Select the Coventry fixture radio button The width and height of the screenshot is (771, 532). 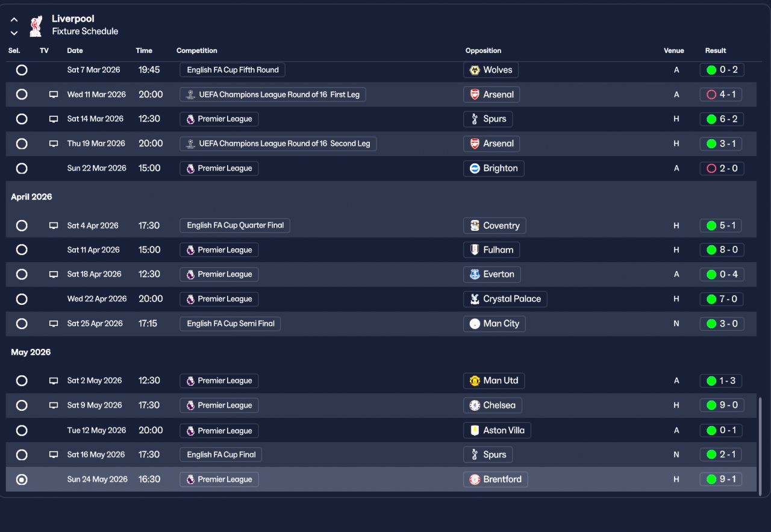pos(22,226)
